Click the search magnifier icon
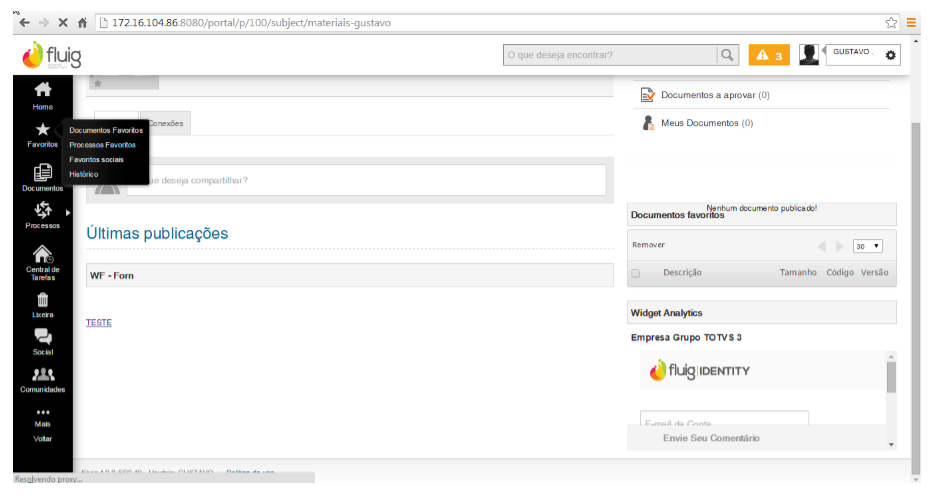Screen dimensions: 932x497 [x=728, y=55]
